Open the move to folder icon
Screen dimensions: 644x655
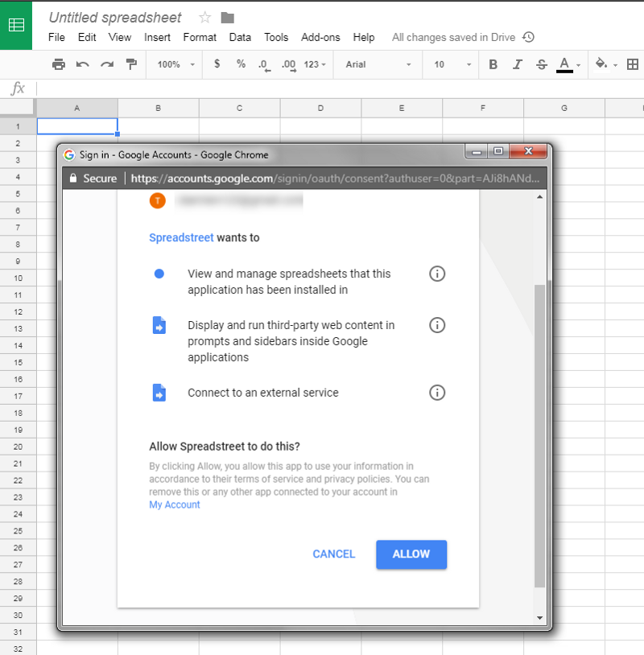(228, 18)
